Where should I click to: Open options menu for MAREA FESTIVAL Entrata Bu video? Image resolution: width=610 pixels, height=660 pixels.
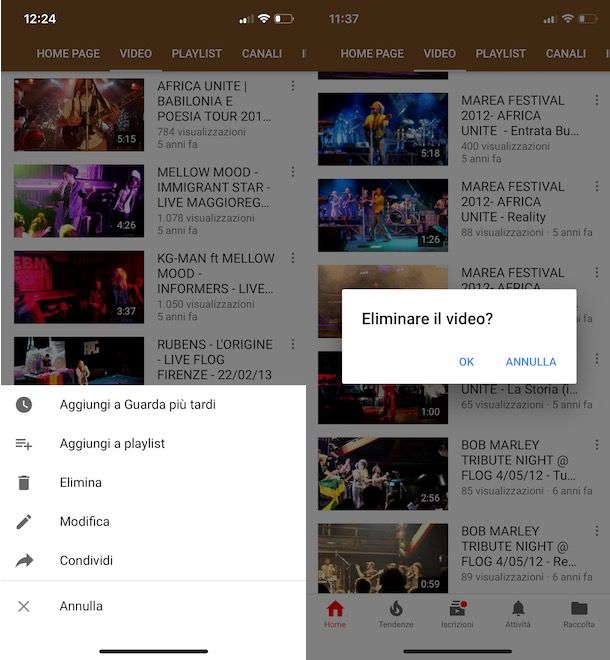[597, 100]
